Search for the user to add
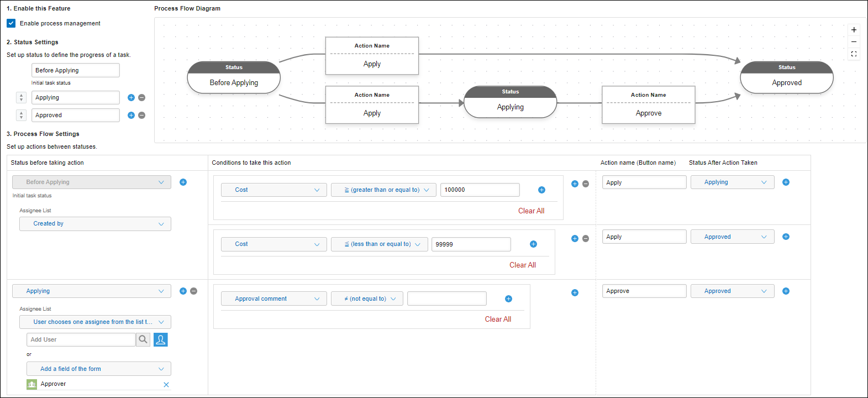 pos(143,339)
